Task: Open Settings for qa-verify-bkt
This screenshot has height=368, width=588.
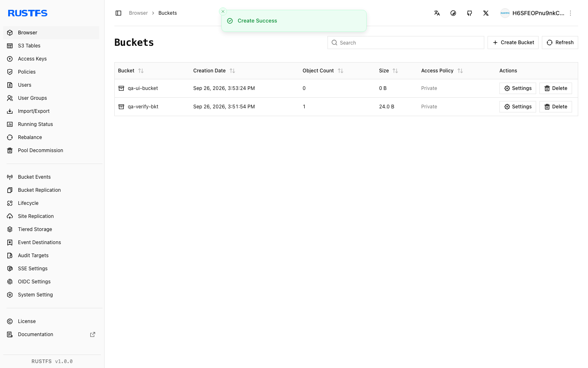Action: tap(518, 107)
